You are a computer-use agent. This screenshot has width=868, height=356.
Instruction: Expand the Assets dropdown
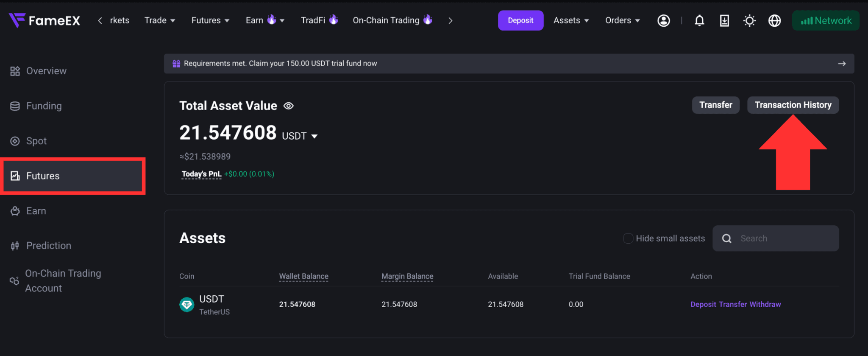[x=571, y=20]
